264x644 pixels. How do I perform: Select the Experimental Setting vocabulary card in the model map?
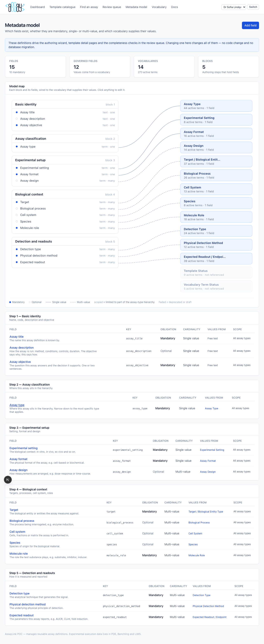216,120
